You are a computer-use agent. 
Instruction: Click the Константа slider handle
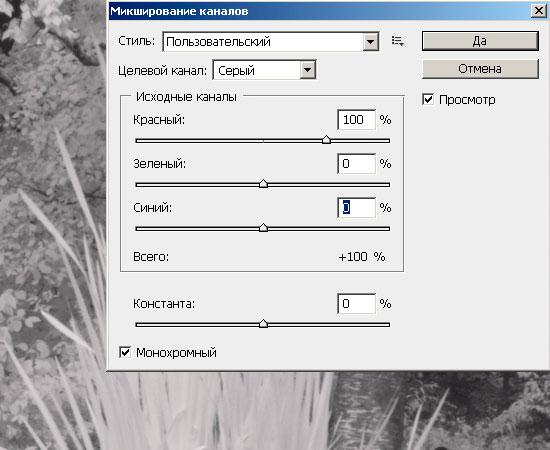(263, 324)
